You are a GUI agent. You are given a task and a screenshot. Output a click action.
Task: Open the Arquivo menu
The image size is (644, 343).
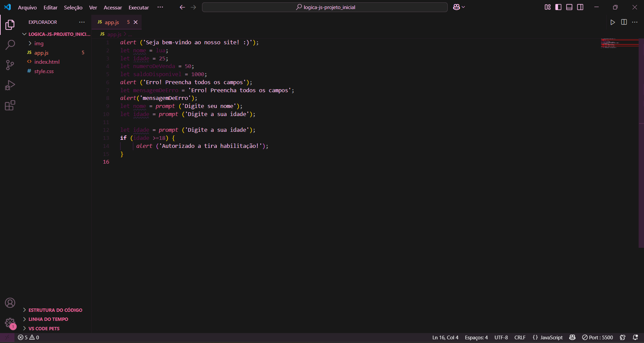[27, 7]
